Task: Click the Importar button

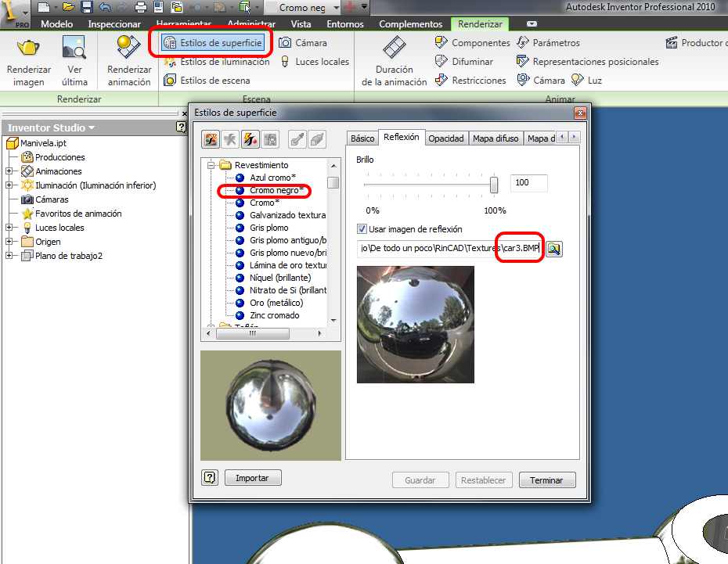Action: pos(252,478)
